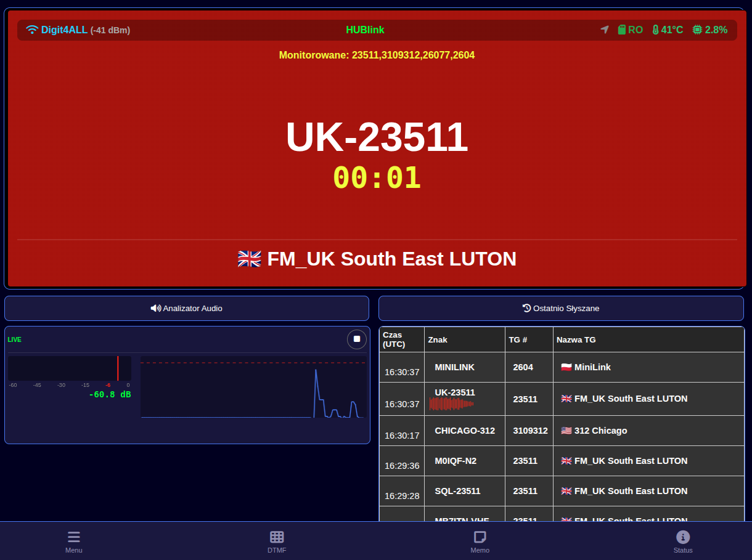Open the hamburger Menu
The height and width of the screenshot is (560, 752).
(74, 541)
